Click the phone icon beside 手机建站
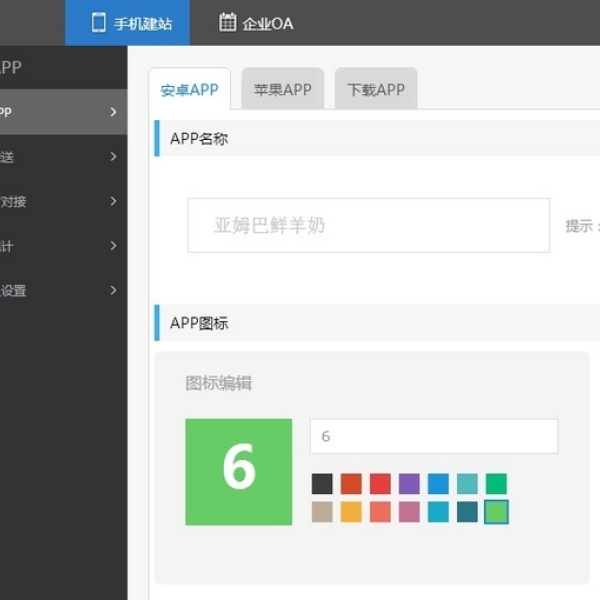 (98, 22)
